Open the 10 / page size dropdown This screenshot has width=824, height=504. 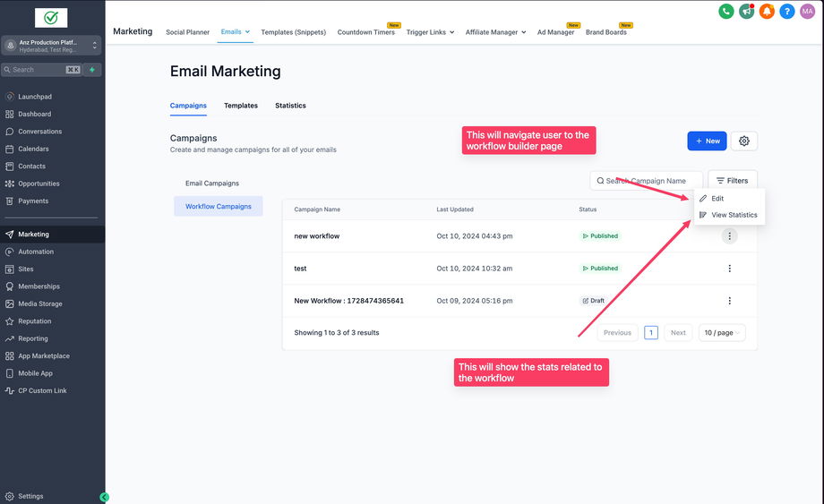pyautogui.click(x=722, y=332)
